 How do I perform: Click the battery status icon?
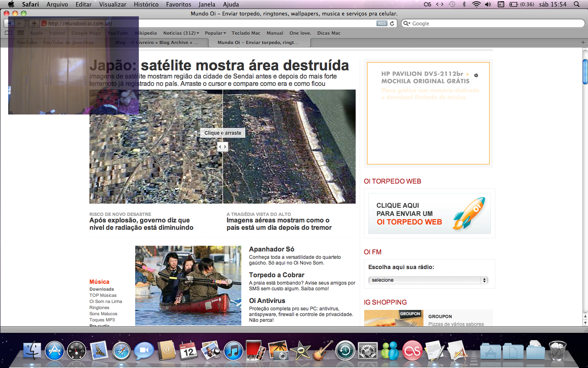click(514, 4)
